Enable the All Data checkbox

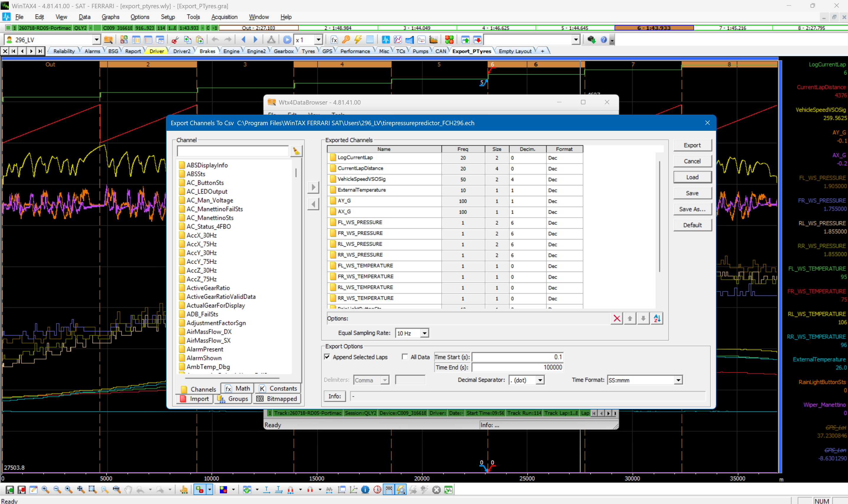click(405, 357)
